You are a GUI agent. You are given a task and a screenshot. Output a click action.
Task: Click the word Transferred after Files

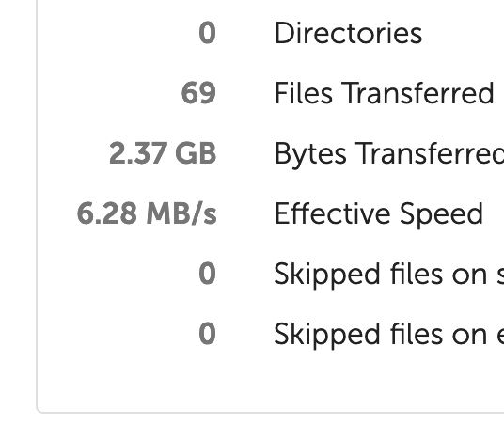tap(417, 93)
